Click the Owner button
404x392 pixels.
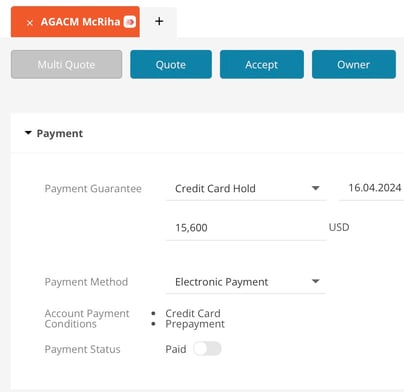(x=354, y=64)
